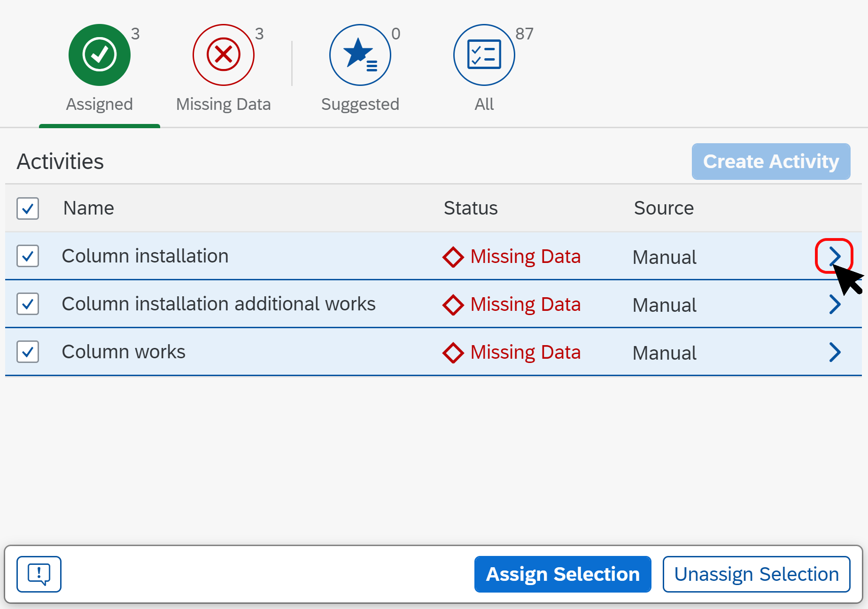The image size is (868, 609).
Task: Select the green Assigned checkmark icon
Action: point(100,55)
